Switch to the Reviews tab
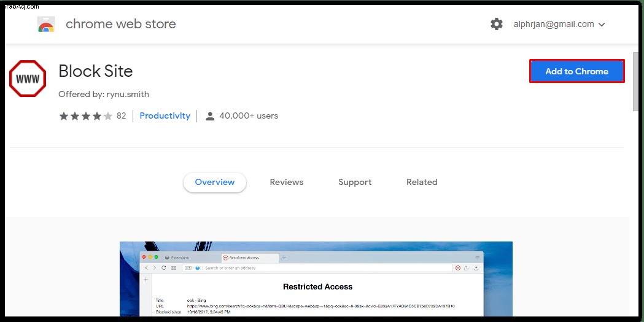 click(x=286, y=182)
